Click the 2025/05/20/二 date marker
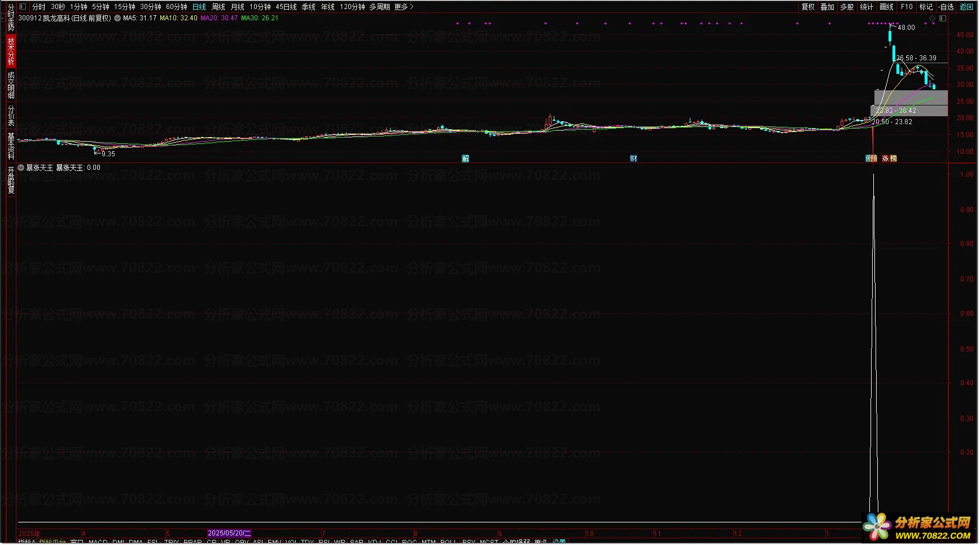The width and height of the screenshot is (980, 545). click(229, 533)
